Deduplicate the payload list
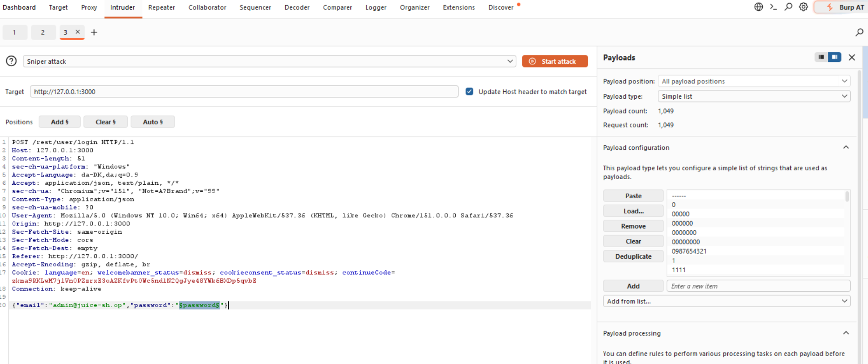The image size is (868, 364). point(633,256)
